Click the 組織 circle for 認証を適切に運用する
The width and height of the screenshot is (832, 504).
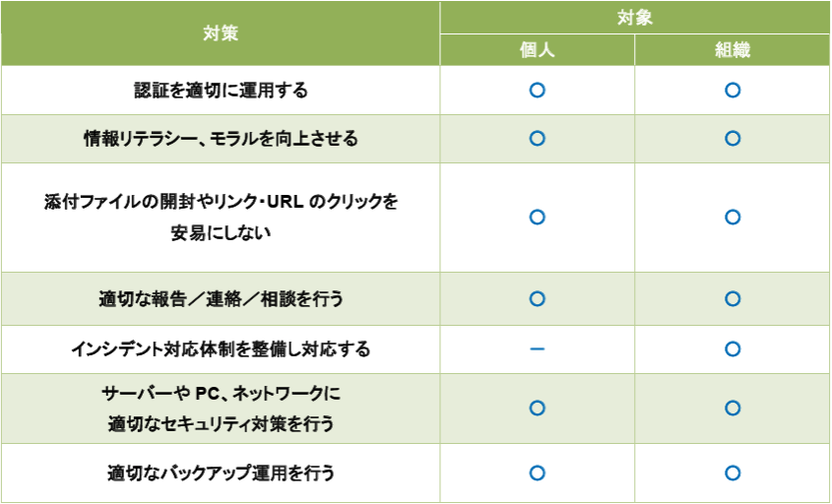733,91
